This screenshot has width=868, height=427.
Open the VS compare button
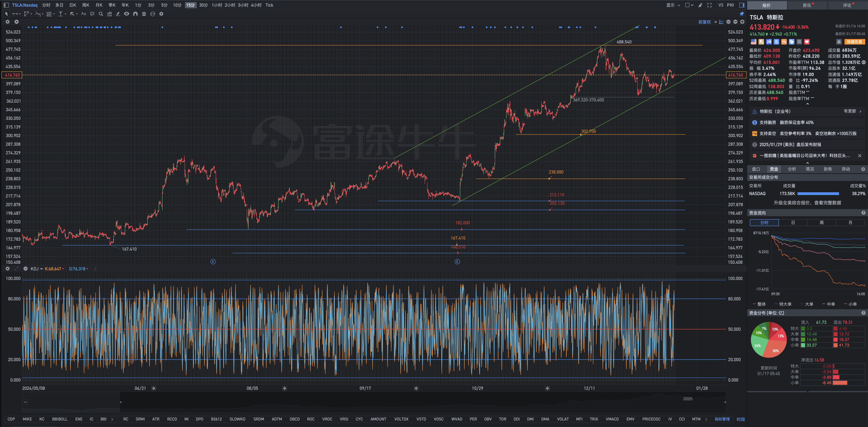[x=720, y=5]
